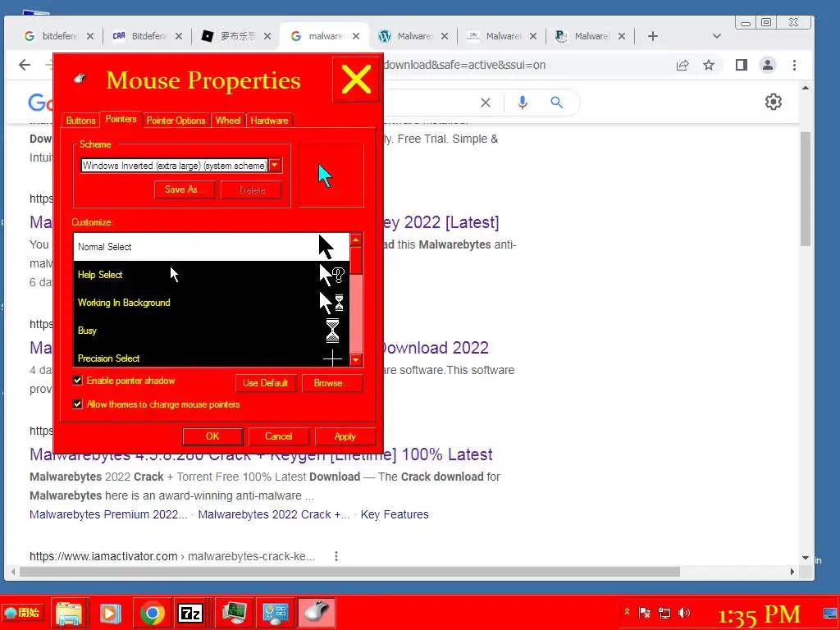Switch to the Roblox Chinese tab
This screenshot has height=630, width=840.
[x=231, y=36]
